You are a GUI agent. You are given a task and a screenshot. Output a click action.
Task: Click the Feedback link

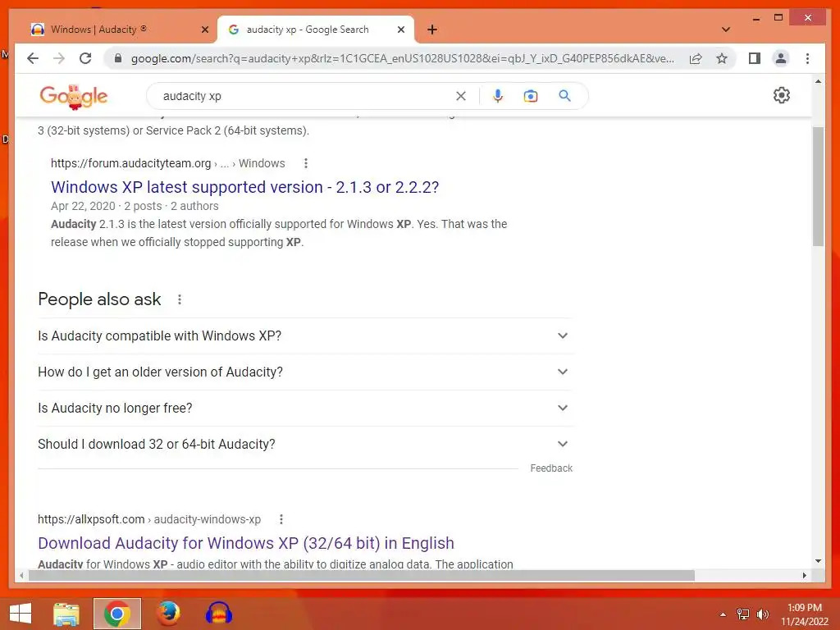[551, 468]
